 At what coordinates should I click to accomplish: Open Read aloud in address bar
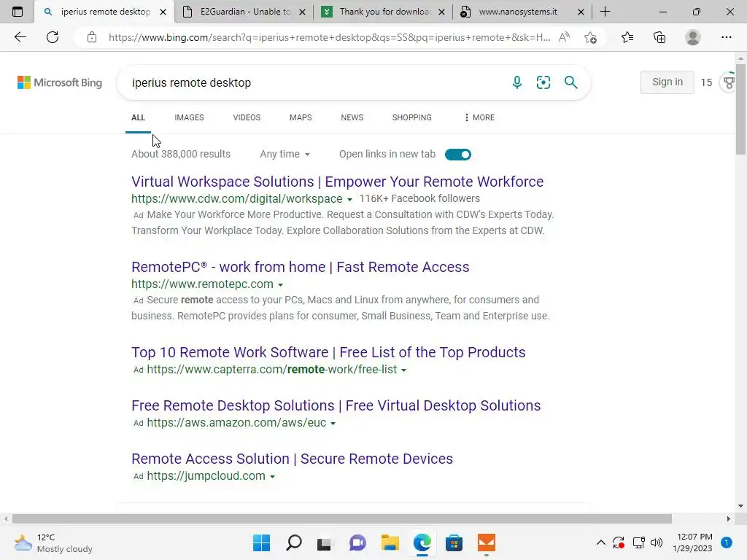(x=564, y=37)
